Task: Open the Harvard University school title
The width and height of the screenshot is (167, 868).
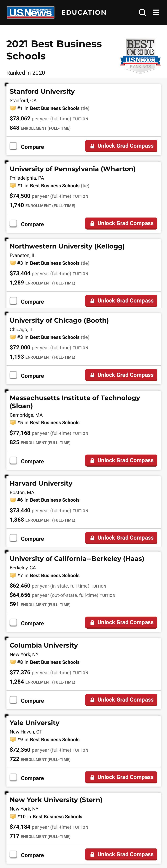Action: 41,483
